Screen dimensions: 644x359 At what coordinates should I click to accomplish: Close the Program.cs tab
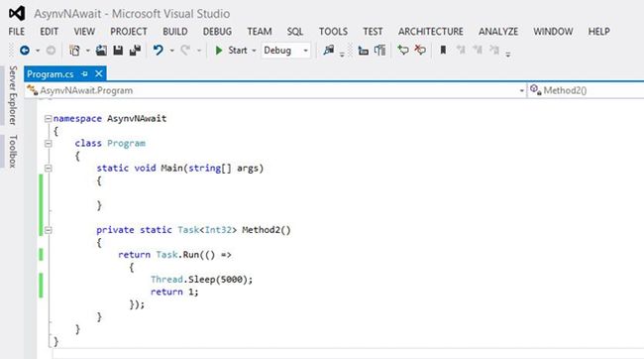pyautogui.click(x=98, y=73)
